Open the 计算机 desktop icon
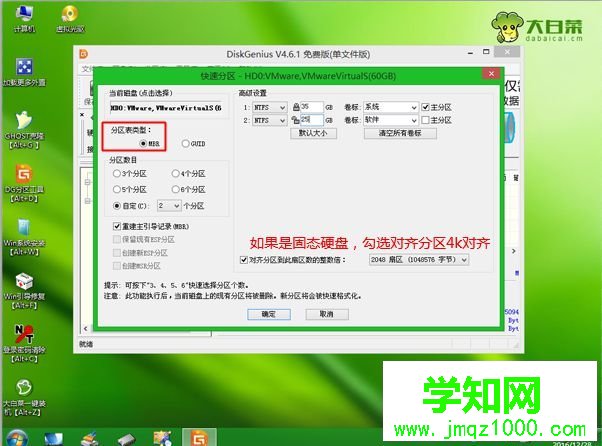This screenshot has height=446, width=602. click(24, 18)
